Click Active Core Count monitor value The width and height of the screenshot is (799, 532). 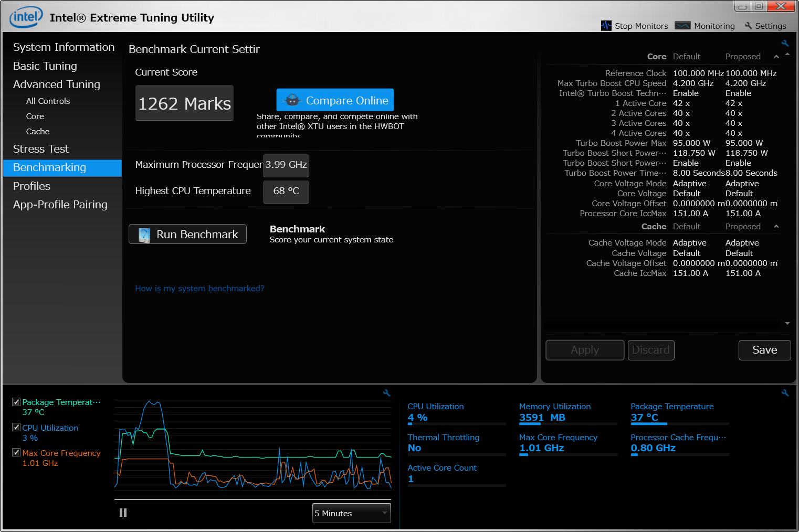(x=411, y=479)
